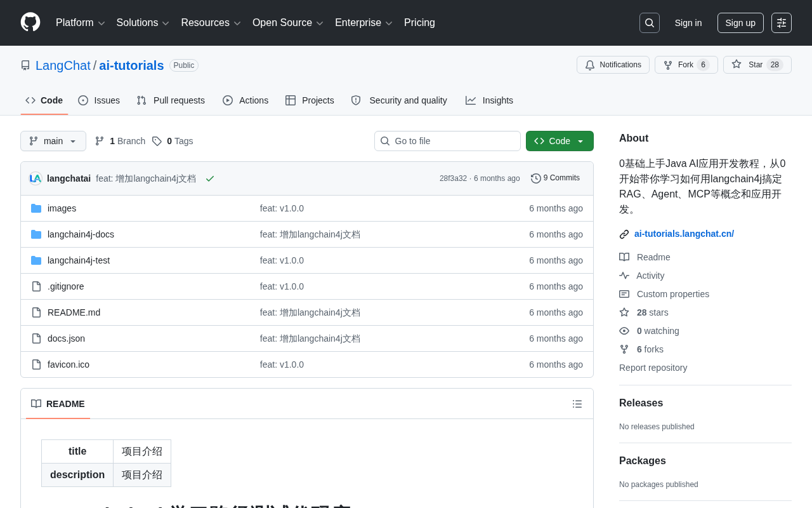
Task: Open the README.md file
Action: pos(74,312)
